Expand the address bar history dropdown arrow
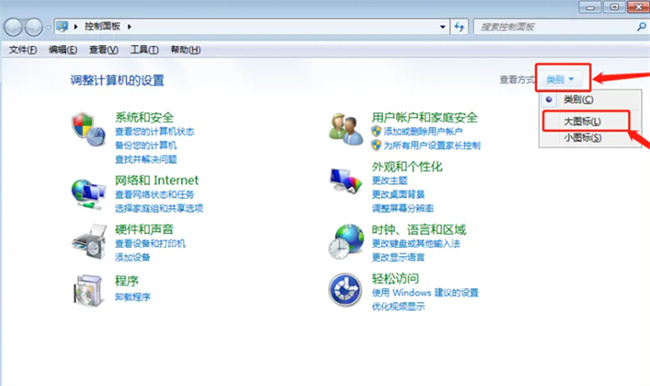 click(x=443, y=27)
